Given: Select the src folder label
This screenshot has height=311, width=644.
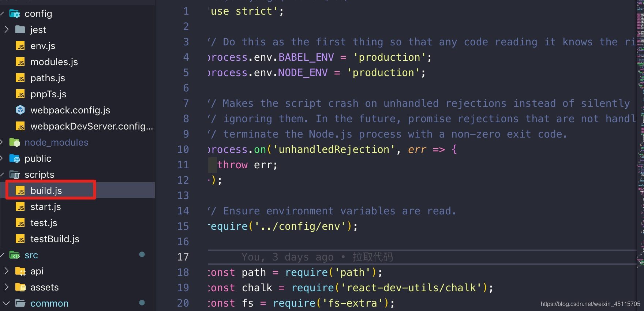Looking at the screenshot, I should 31,255.
